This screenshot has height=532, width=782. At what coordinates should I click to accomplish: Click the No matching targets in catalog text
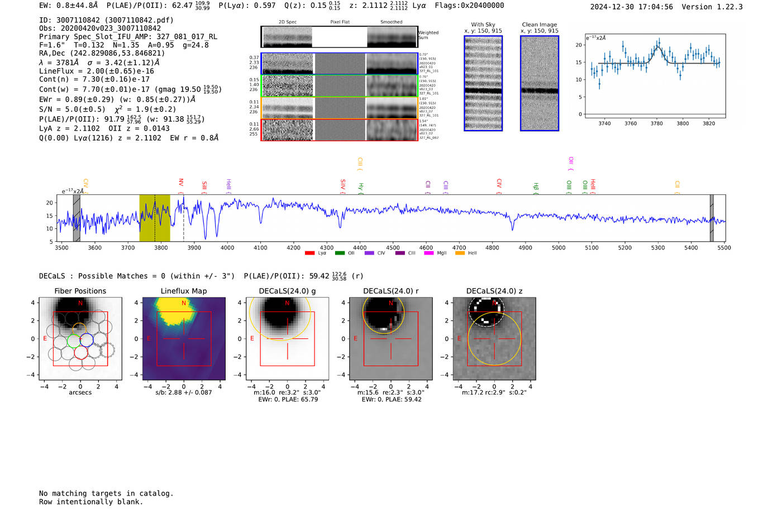coord(106,493)
